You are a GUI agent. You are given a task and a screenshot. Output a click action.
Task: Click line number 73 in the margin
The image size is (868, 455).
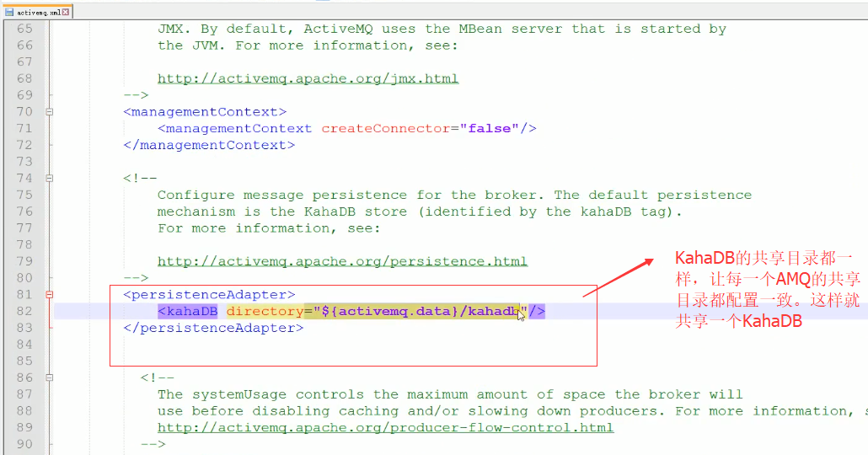tap(24, 162)
